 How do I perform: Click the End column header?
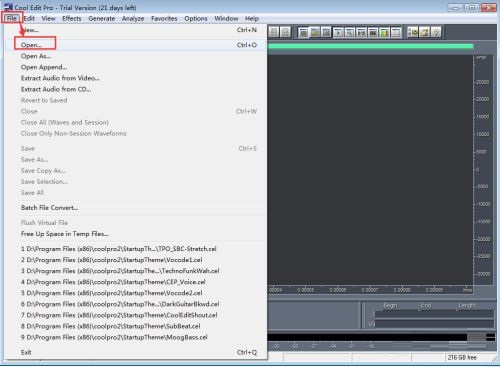click(426, 305)
